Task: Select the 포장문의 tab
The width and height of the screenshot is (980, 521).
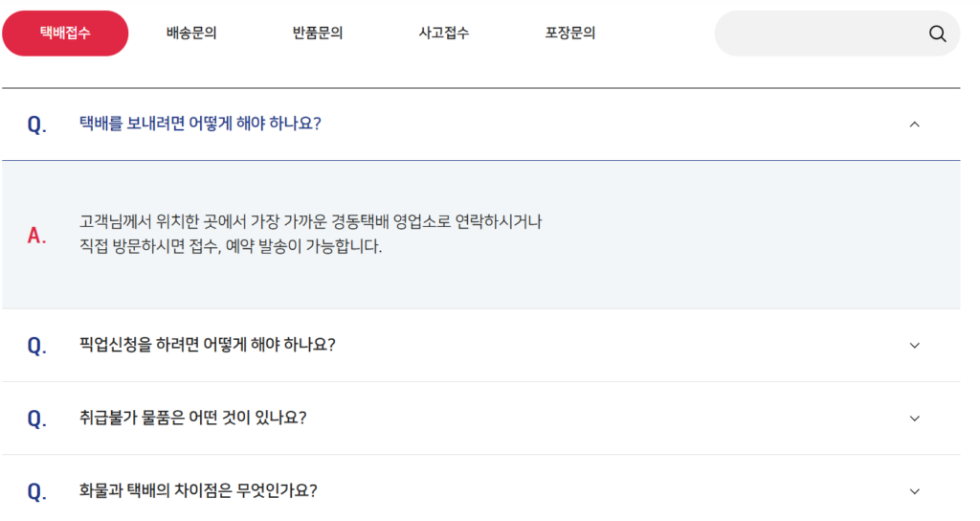Action: point(570,34)
